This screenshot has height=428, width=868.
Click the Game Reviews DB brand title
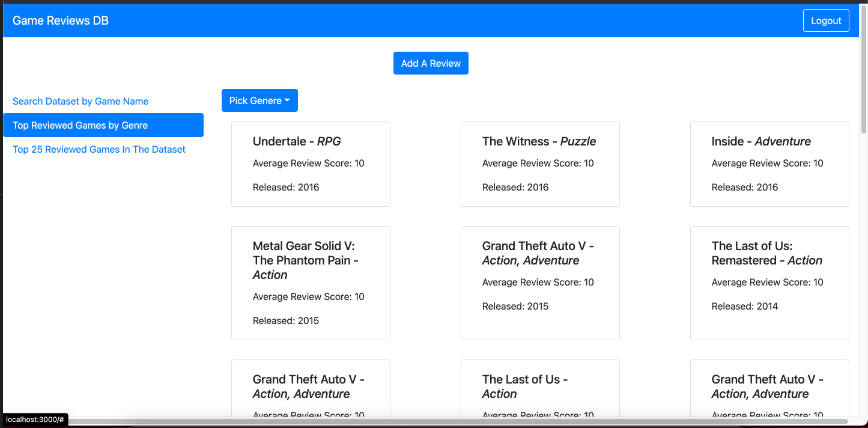point(61,20)
